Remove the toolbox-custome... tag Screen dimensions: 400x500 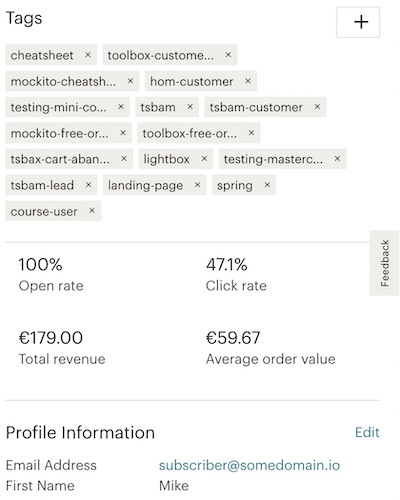point(228,55)
